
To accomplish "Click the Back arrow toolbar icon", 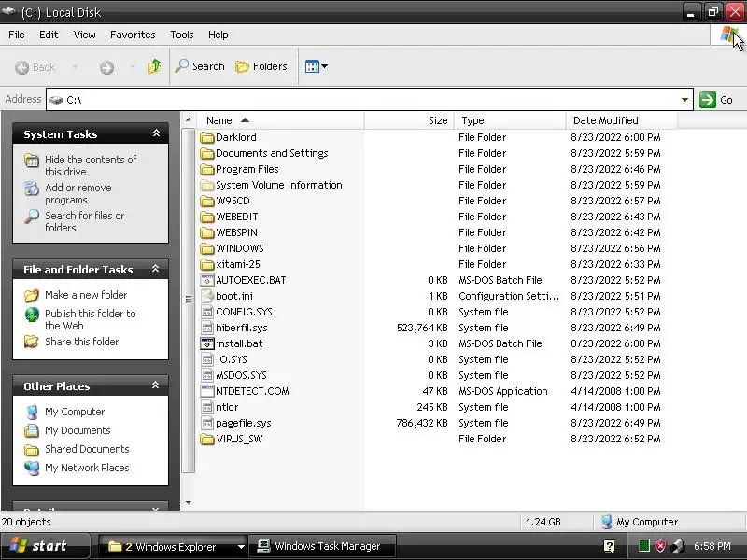I will tap(21, 67).
